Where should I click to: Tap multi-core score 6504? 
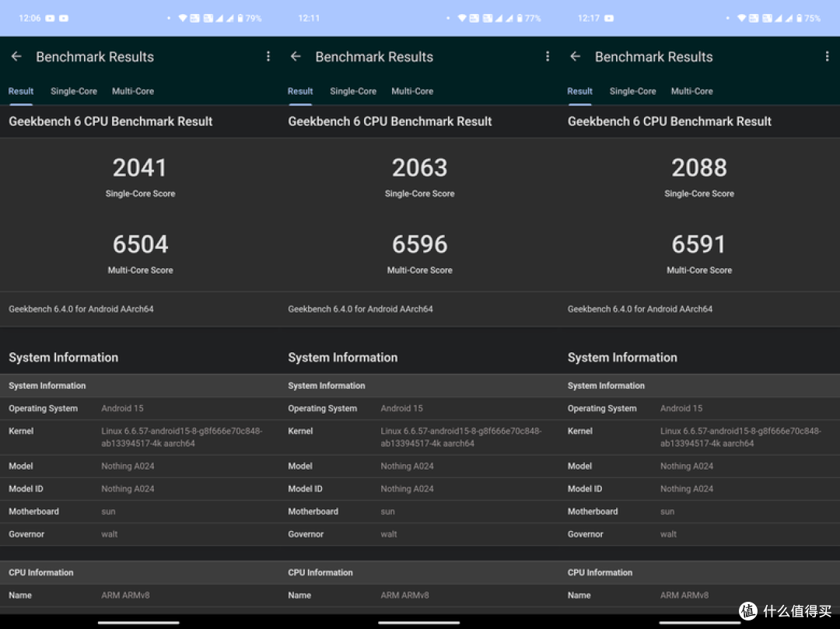coord(140,244)
